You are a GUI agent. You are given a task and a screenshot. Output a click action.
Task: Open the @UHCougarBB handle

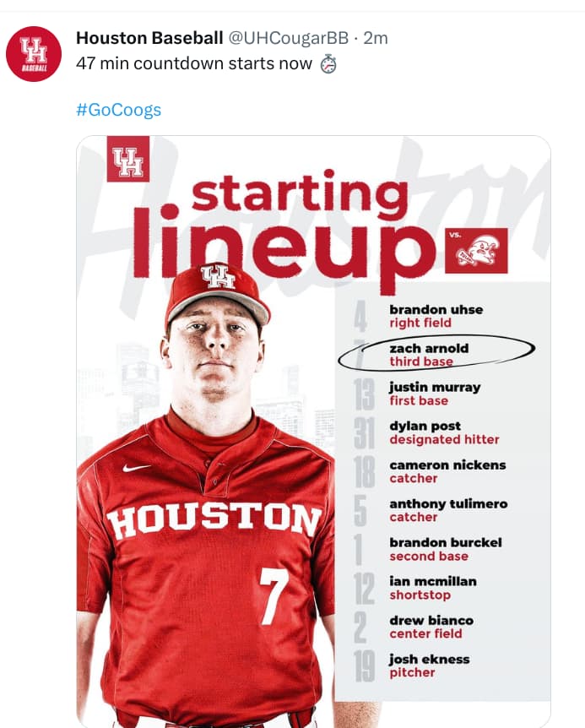pos(288,38)
